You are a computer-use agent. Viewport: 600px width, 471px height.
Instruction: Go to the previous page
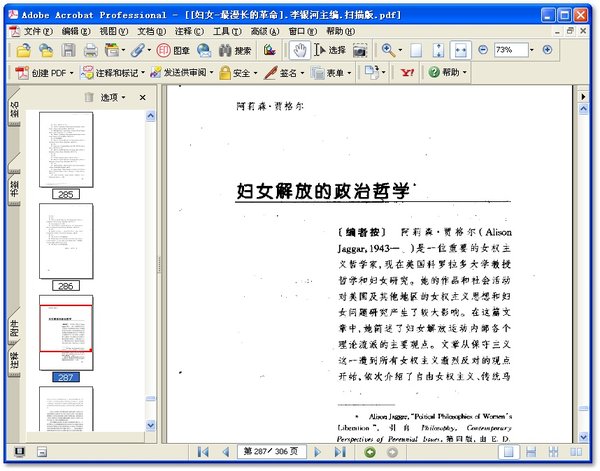coord(226,453)
